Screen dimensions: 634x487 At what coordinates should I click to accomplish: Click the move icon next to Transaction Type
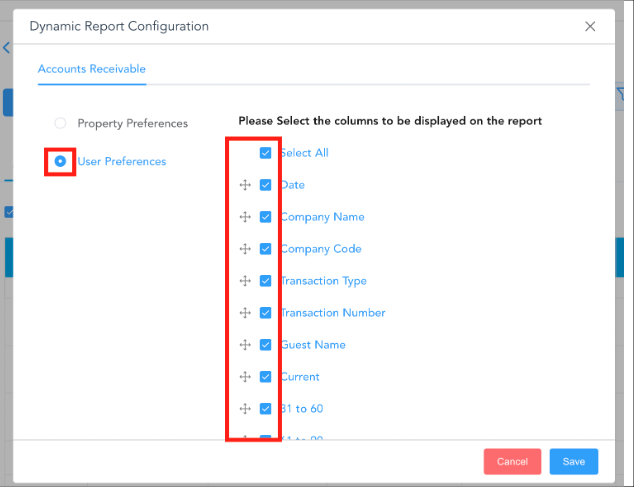click(x=245, y=281)
